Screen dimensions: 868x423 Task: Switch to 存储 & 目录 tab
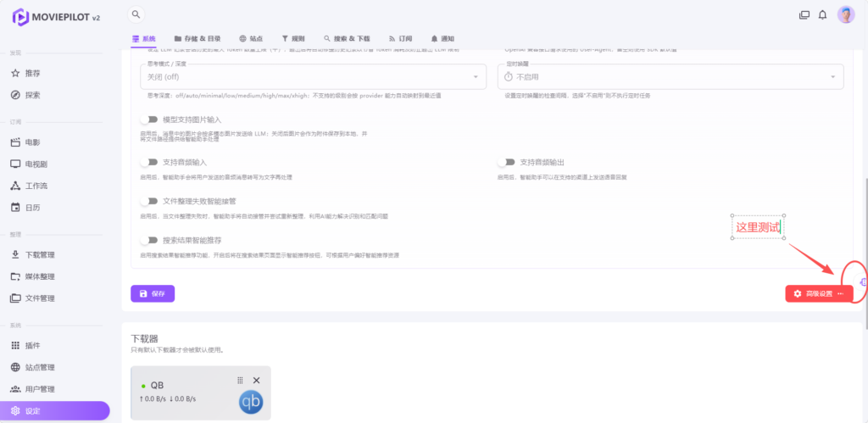click(198, 39)
